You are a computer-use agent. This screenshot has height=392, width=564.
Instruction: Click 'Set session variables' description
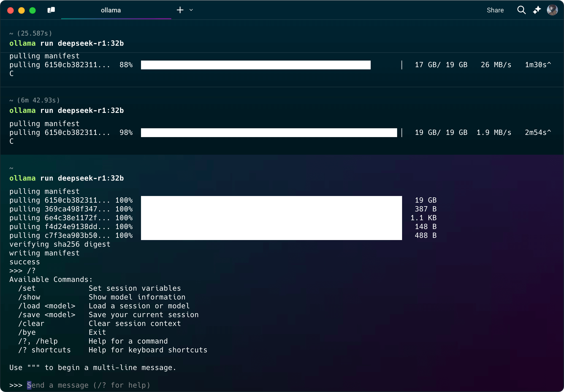point(135,288)
